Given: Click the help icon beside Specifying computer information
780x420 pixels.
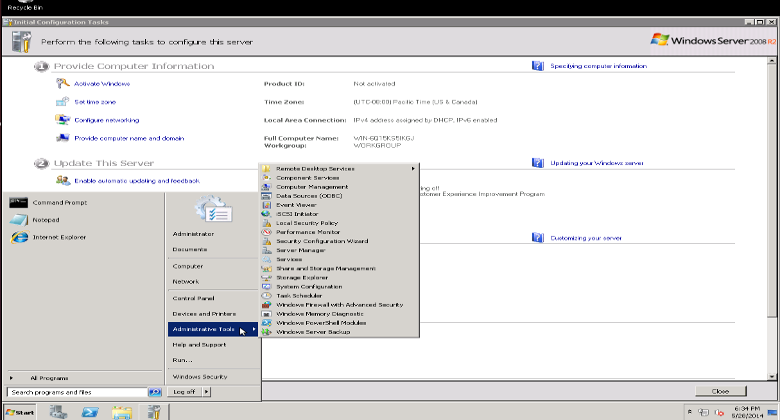Looking at the screenshot, I should [538, 66].
